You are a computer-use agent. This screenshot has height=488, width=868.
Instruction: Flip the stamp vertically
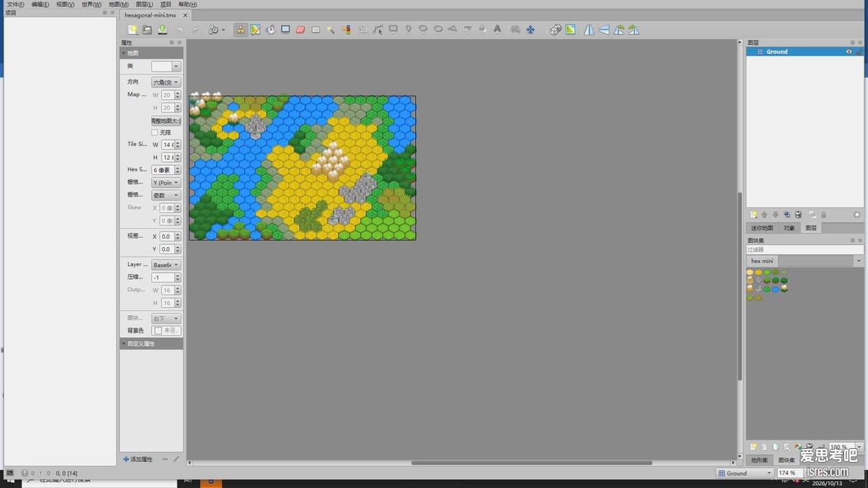click(604, 30)
